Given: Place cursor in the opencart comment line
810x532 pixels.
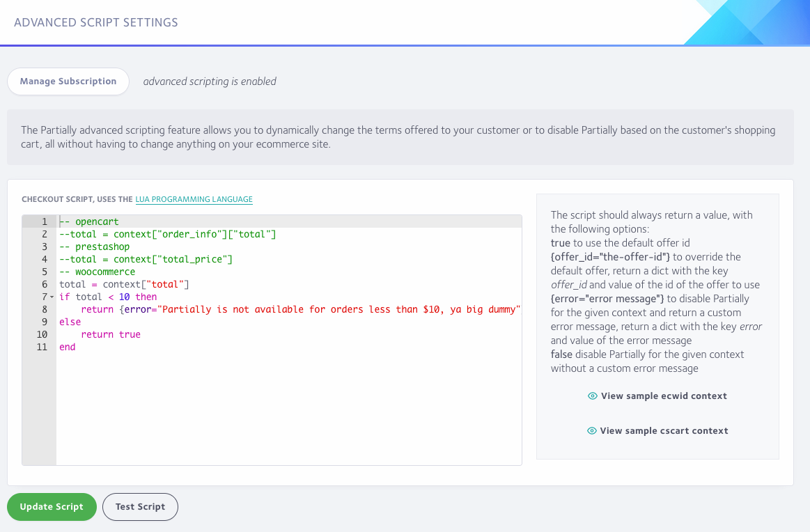Looking at the screenshot, I should point(89,221).
